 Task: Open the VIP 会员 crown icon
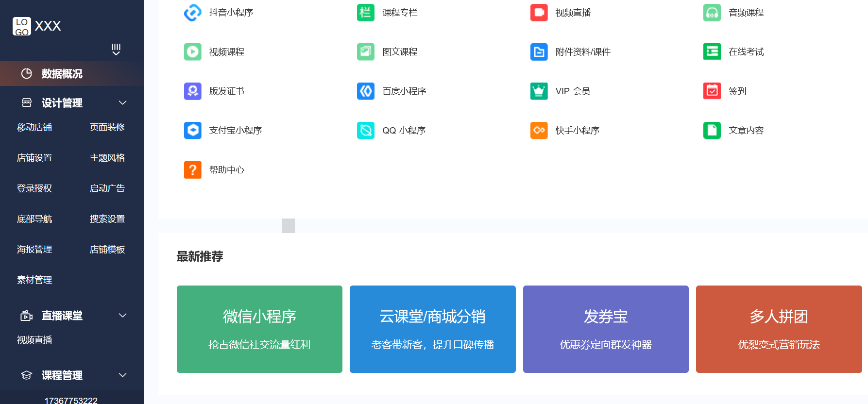pyautogui.click(x=539, y=91)
